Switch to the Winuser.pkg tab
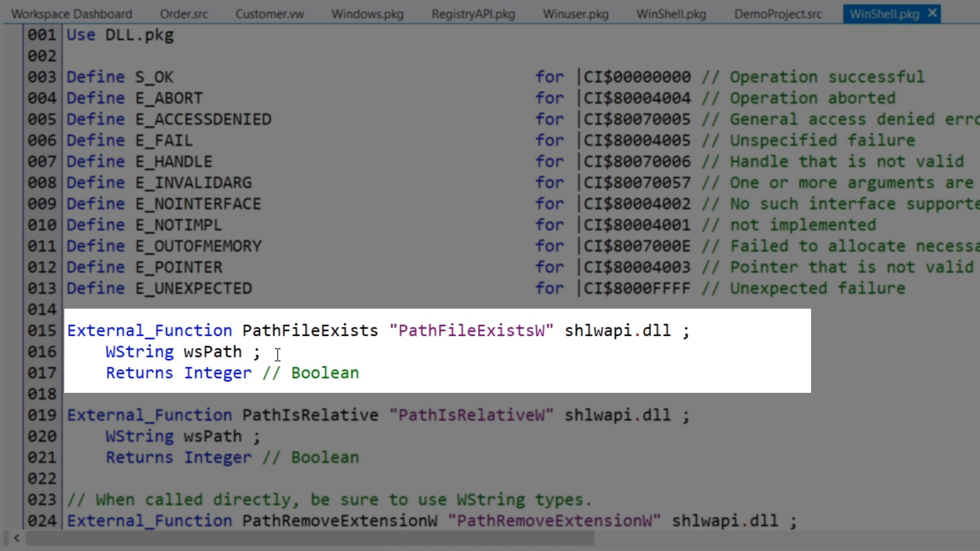The height and width of the screenshot is (551, 980). [576, 14]
